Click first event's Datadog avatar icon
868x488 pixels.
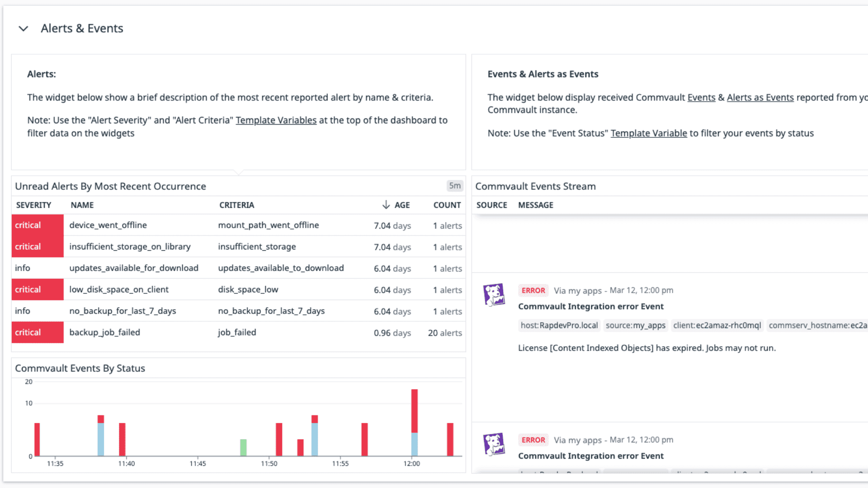coord(494,295)
